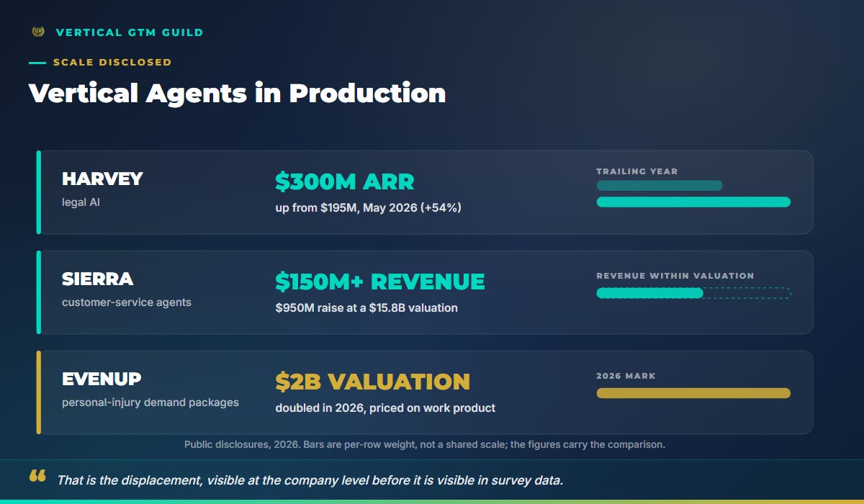Click the 'VERTICAL GTM GUILD' brand text
Image resolution: width=864 pixels, height=504 pixels.
[130, 32]
